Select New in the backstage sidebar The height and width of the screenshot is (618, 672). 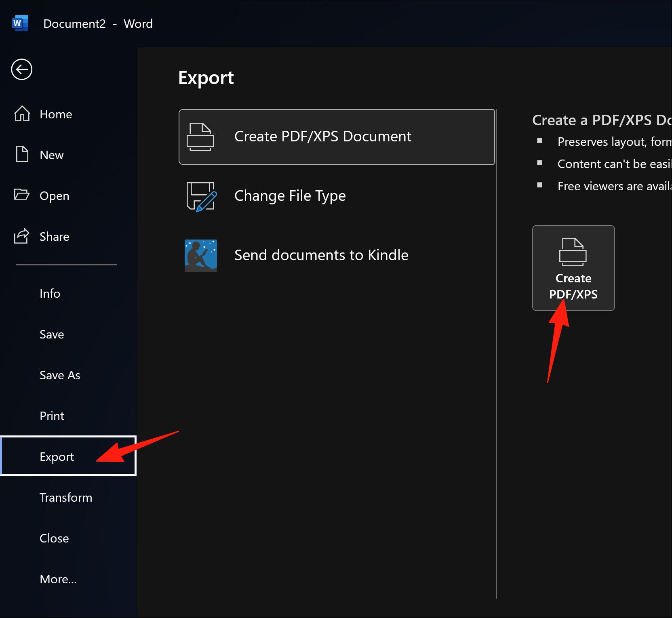tap(68, 155)
